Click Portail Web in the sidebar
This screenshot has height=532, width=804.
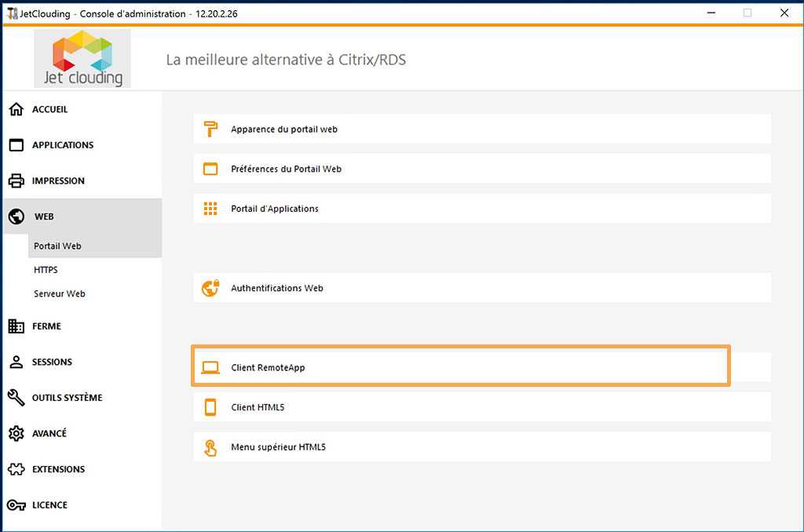57,246
